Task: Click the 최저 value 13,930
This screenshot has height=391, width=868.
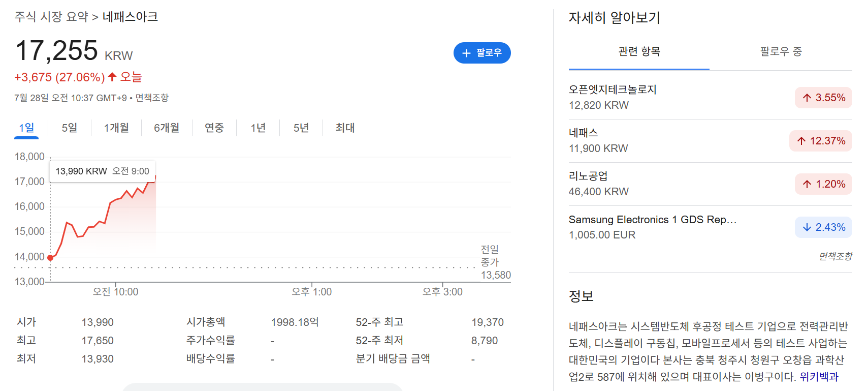Action: [x=98, y=359]
